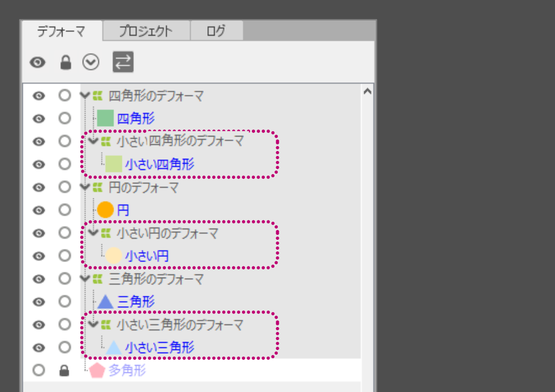Click the scrollbar up arrow
This screenshot has width=555, height=392.
click(x=367, y=91)
